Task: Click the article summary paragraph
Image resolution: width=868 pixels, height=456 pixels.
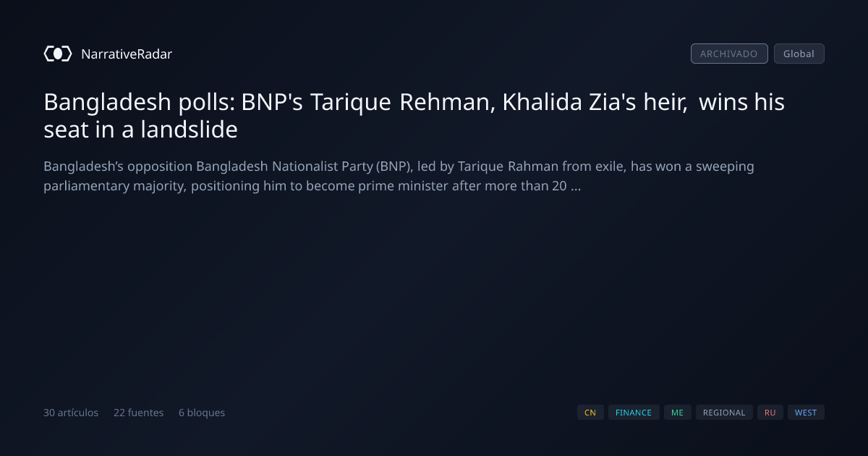Action: point(399,176)
